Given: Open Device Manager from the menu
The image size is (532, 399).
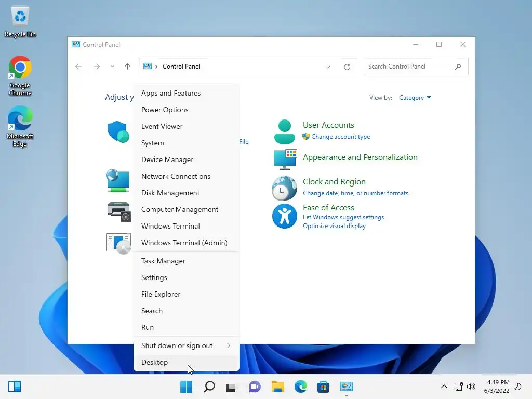Looking at the screenshot, I should [187, 160].
